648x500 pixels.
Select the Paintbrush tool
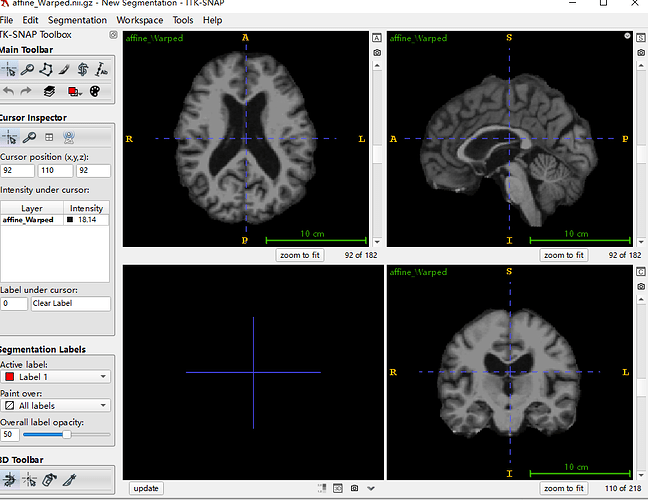click(64, 69)
